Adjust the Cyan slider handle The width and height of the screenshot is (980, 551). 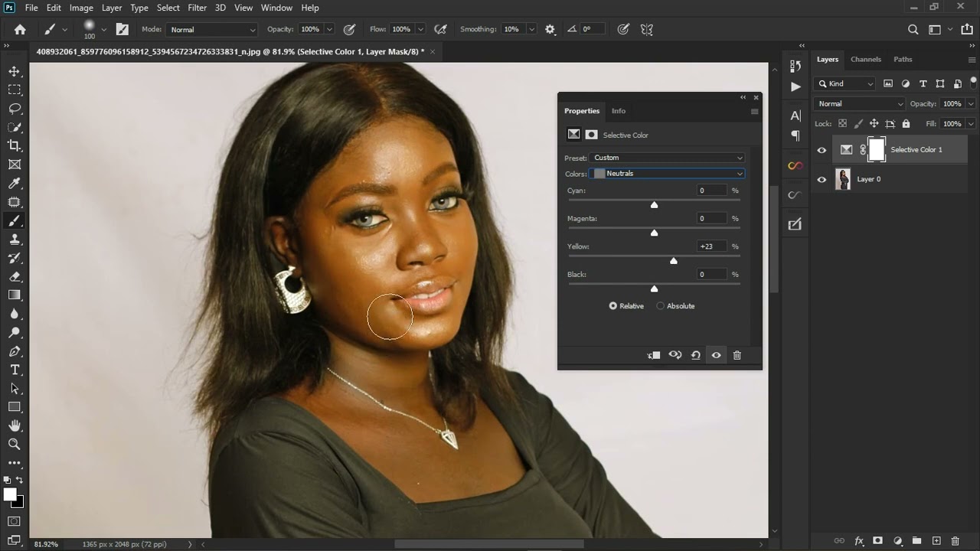654,205
